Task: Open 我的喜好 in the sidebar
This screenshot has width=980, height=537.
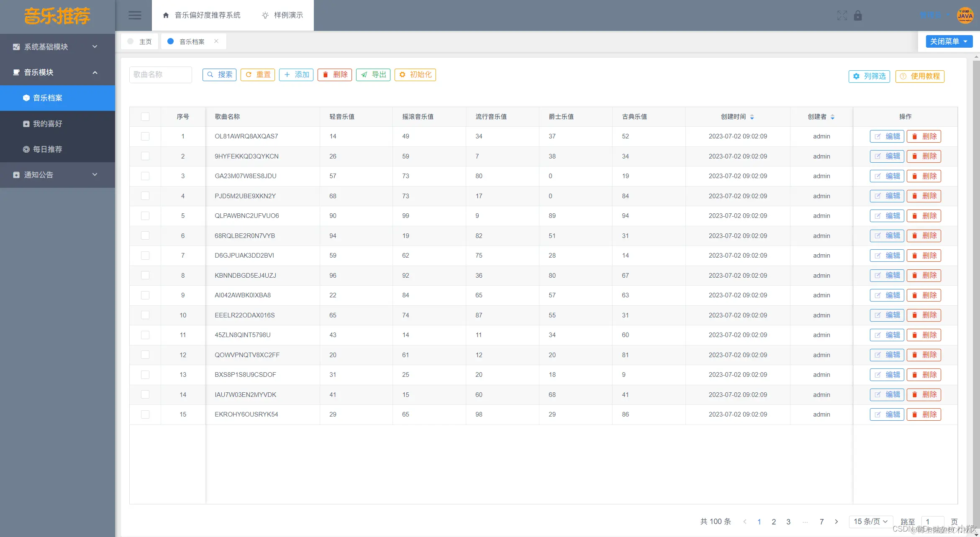Action: tap(47, 124)
